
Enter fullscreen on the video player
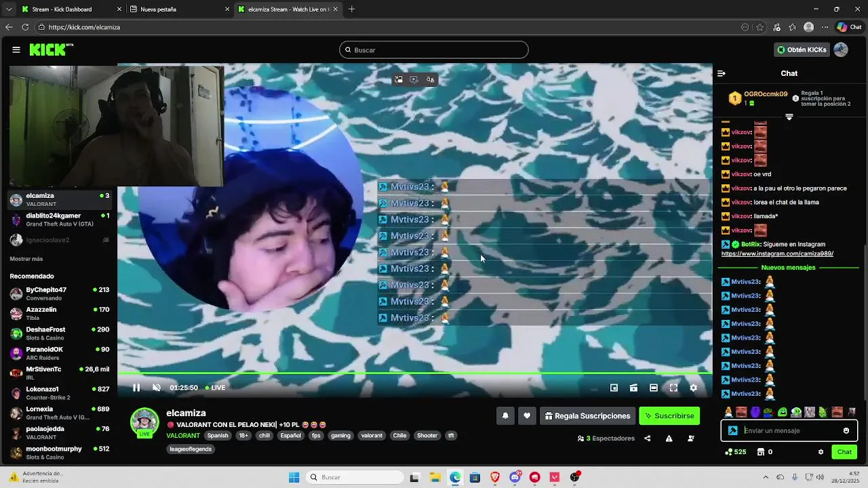tap(673, 388)
